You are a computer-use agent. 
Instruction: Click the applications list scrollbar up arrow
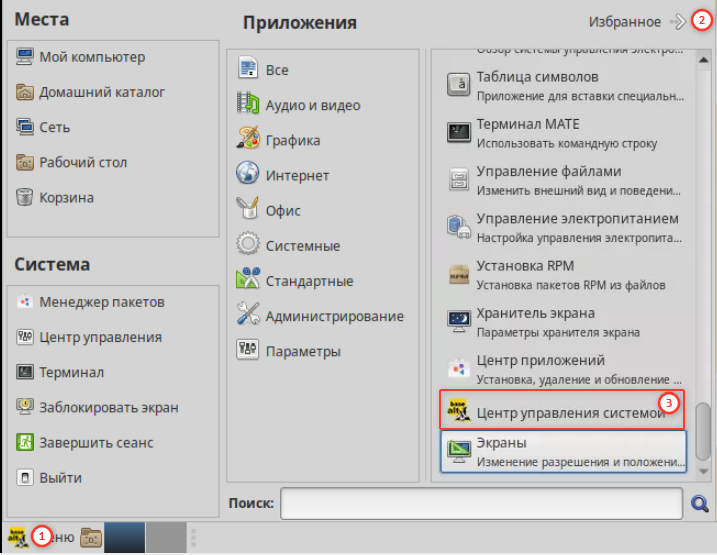click(703, 60)
